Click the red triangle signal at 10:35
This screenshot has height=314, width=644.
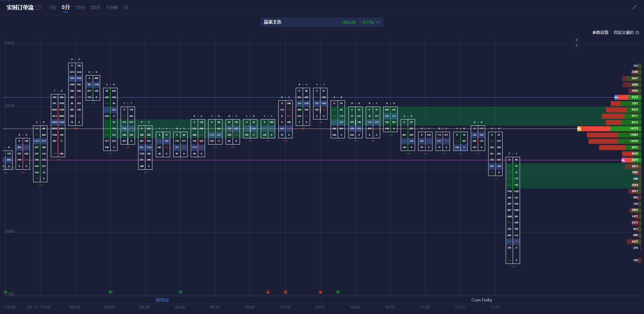(x=320, y=292)
